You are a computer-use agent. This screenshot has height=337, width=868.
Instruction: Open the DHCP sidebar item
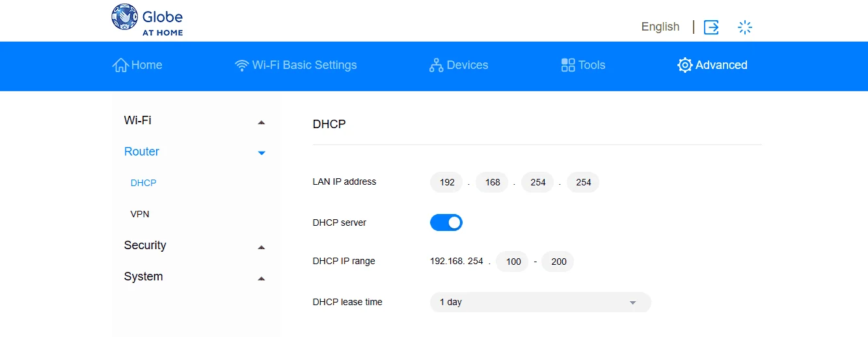143,183
